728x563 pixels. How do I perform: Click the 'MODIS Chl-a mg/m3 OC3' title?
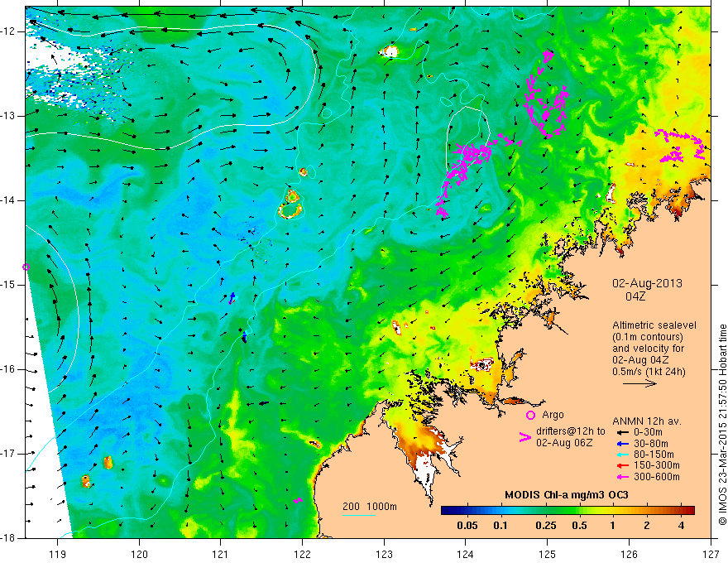(567, 495)
